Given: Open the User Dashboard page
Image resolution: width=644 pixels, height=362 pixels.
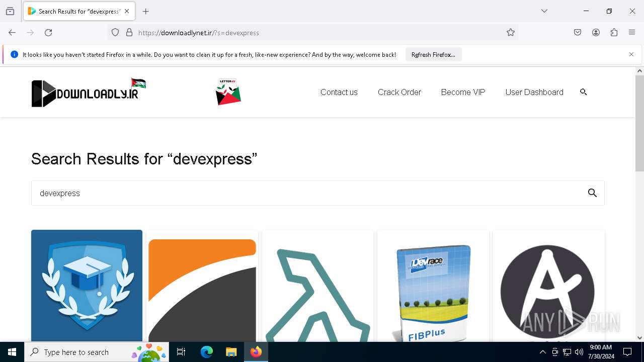Looking at the screenshot, I should pyautogui.click(x=534, y=92).
